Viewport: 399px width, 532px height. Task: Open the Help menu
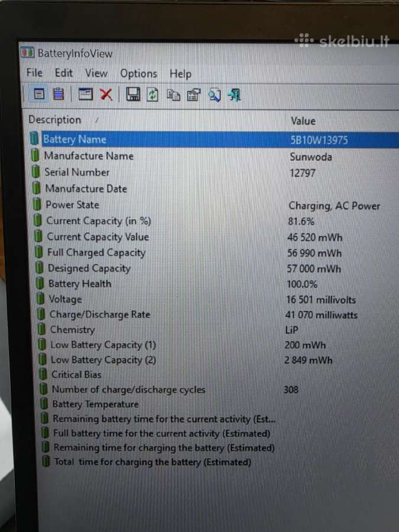click(180, 74)
